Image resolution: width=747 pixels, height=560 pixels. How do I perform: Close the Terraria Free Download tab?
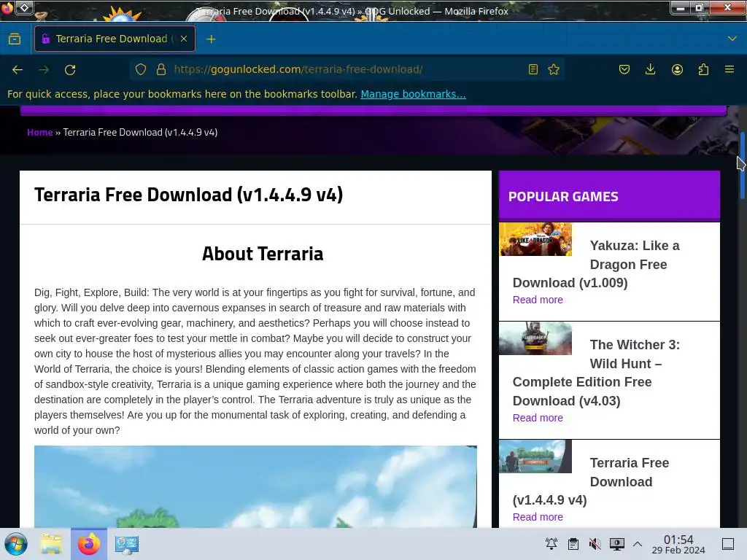tap(184, 39)
